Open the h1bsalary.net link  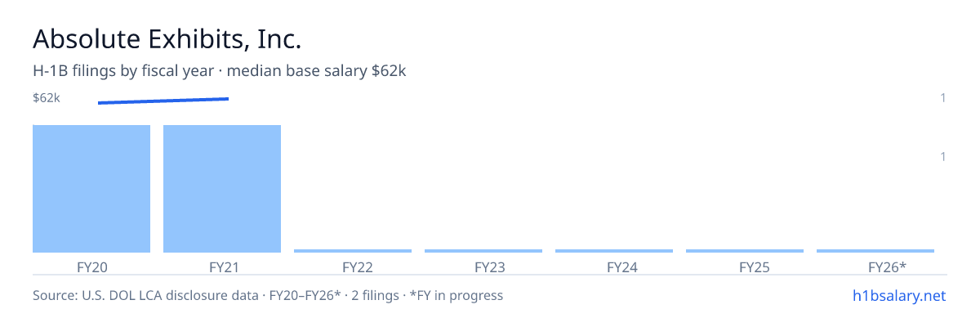pos(899,296)
